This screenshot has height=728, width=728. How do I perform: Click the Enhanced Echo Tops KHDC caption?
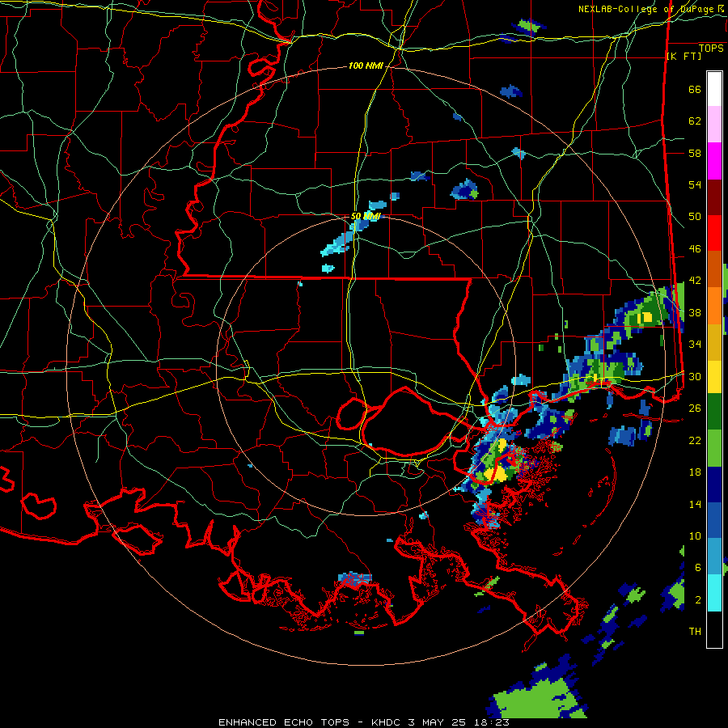click(x=364, y=722)
